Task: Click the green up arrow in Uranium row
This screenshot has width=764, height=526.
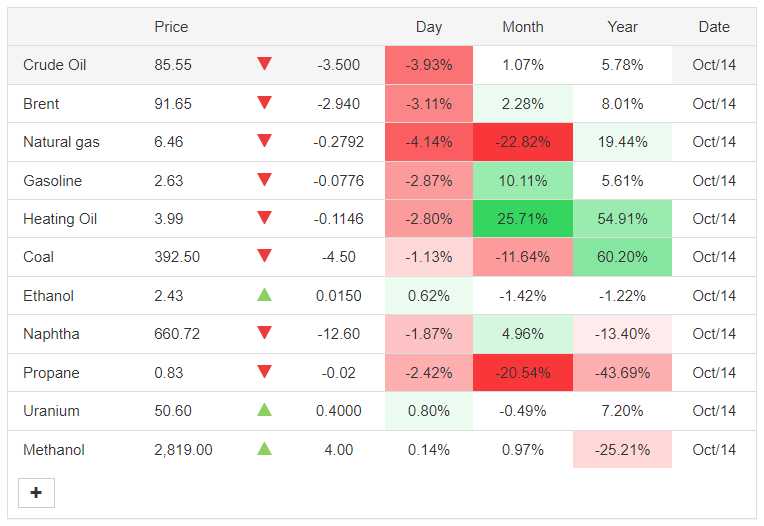Action: [x=264, y=410]
